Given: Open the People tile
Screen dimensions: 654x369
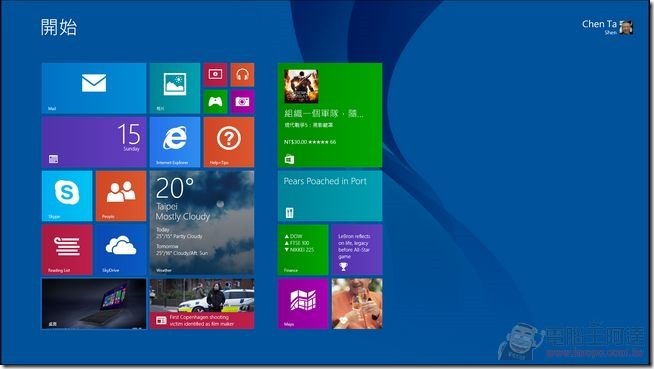Looking at the screenshot, I should (x=121, y=196).
